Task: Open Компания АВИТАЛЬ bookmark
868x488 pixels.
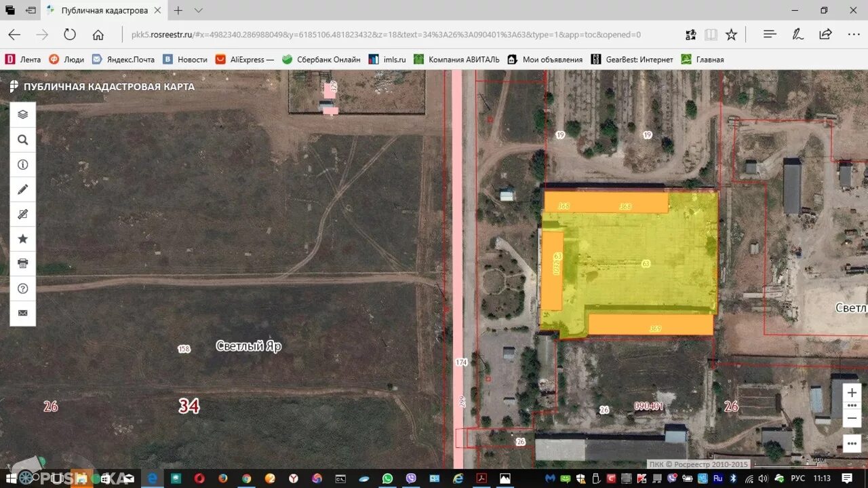Action: 456,60
